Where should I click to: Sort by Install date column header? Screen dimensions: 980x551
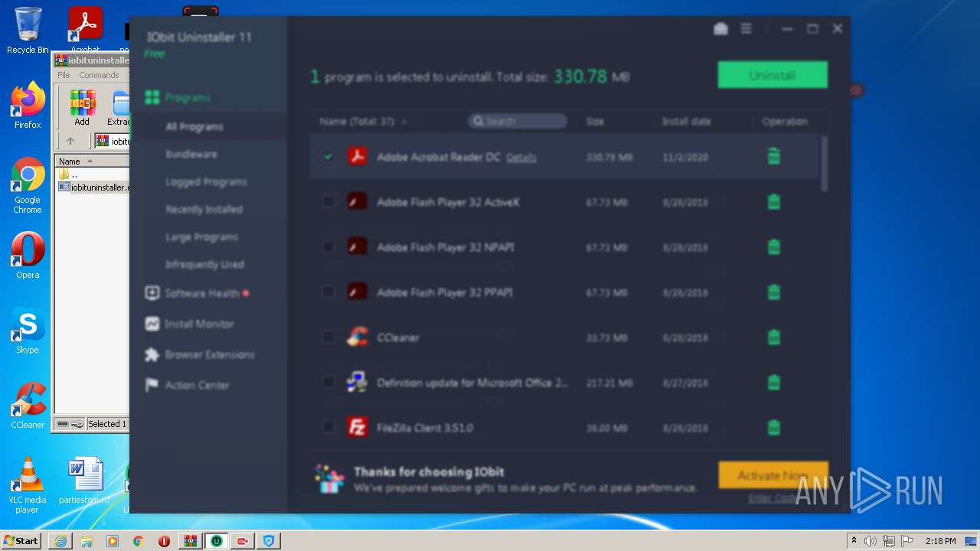point(686,122)
